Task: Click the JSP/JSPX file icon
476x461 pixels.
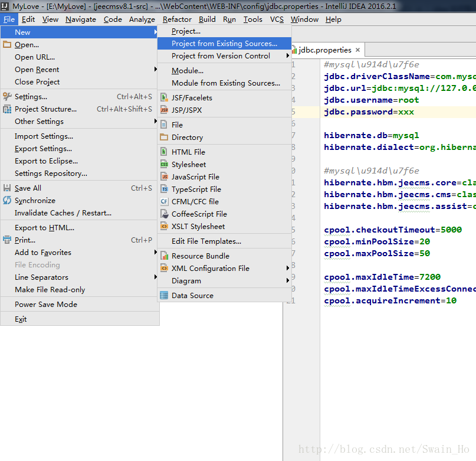Action: click(164, 110)
